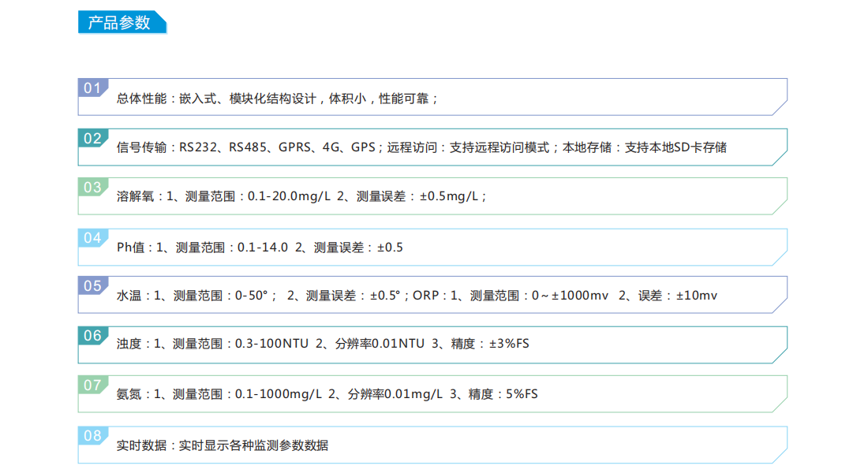Select the Ph值 measurement range text
The width and height of the screenshot is (868, 473).
[260, 248]
